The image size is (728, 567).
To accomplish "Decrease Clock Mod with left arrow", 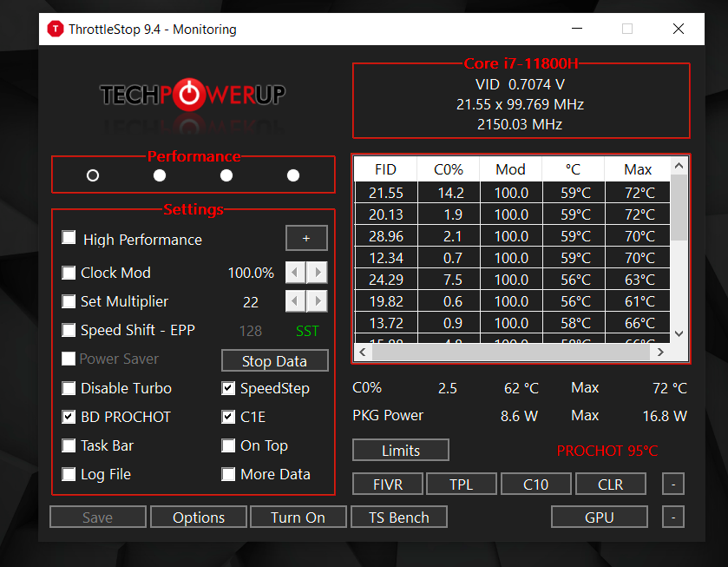I will (295, 273).
